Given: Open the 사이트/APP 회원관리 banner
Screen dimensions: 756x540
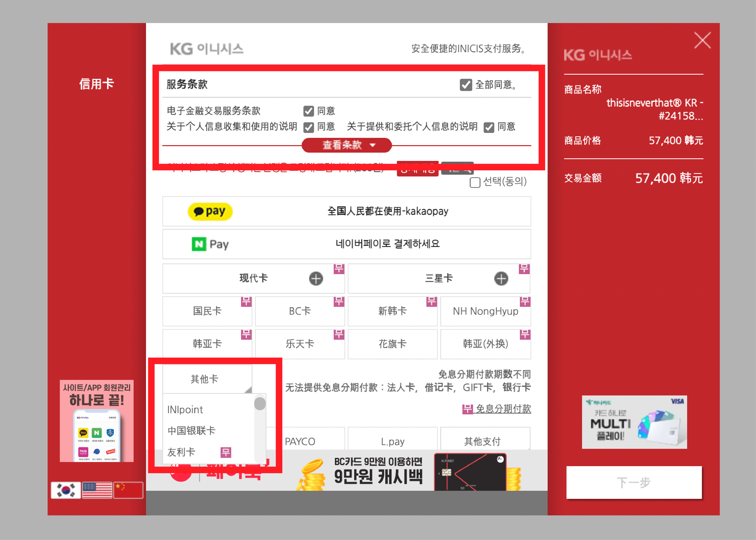Looking at the screenshot, I should click(x=97, y=421).
